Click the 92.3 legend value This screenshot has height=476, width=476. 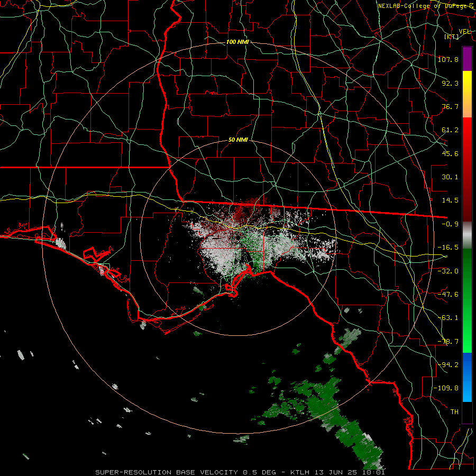(x=450, y=83)
